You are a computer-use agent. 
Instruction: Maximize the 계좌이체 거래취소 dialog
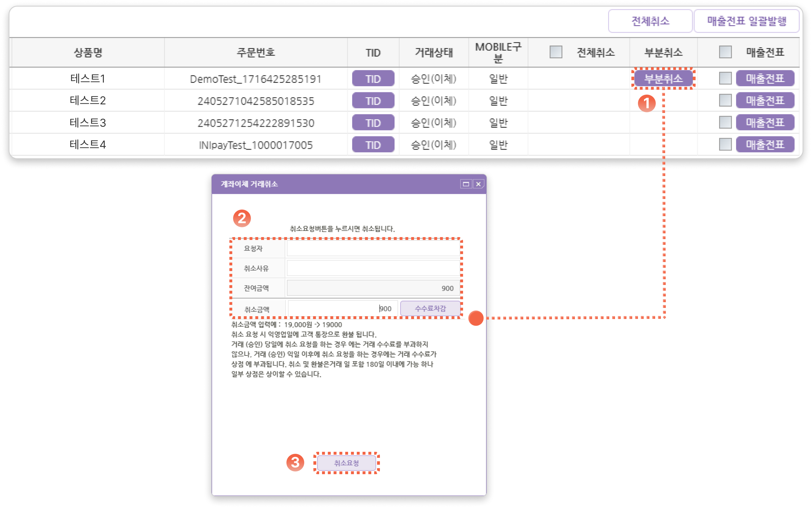click(466, 184)
